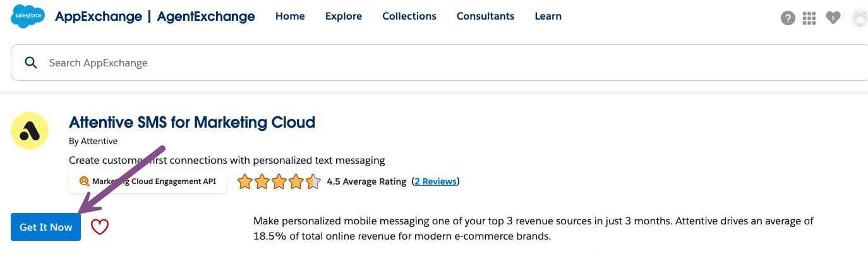Open the app launcher grid icon
Screen dimensions: 868x256
[809, 18]
